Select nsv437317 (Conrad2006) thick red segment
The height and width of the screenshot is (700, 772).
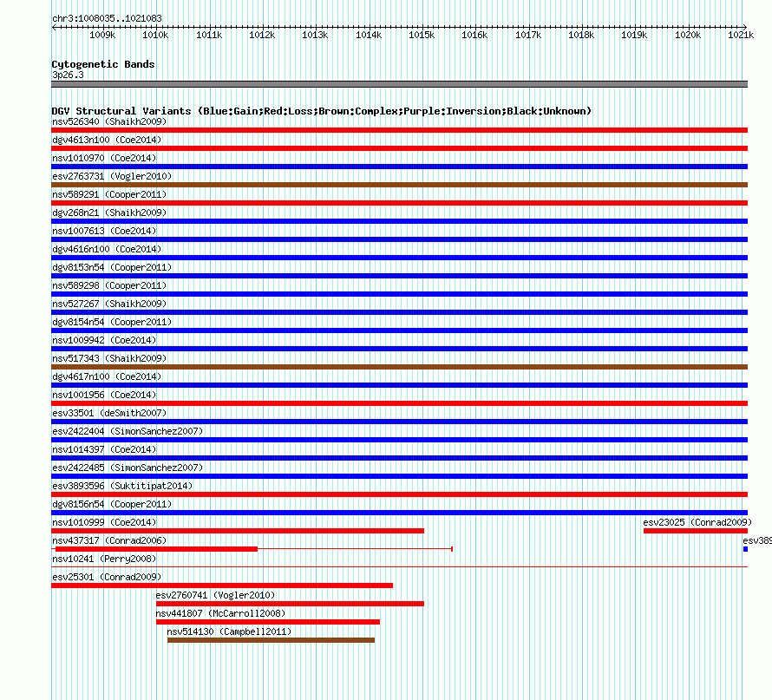(156, 549)
